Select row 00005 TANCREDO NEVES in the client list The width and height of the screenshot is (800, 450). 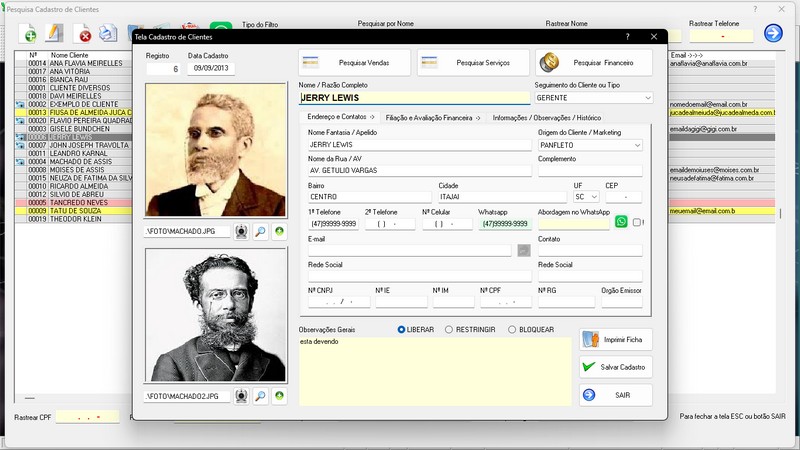[x=74, y=203]
